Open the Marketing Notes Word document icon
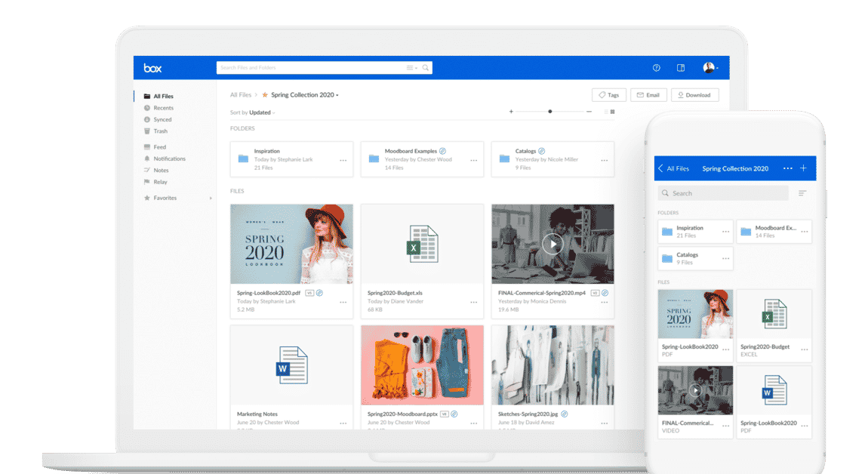868x474 pixels. click(x=292, y=365)
